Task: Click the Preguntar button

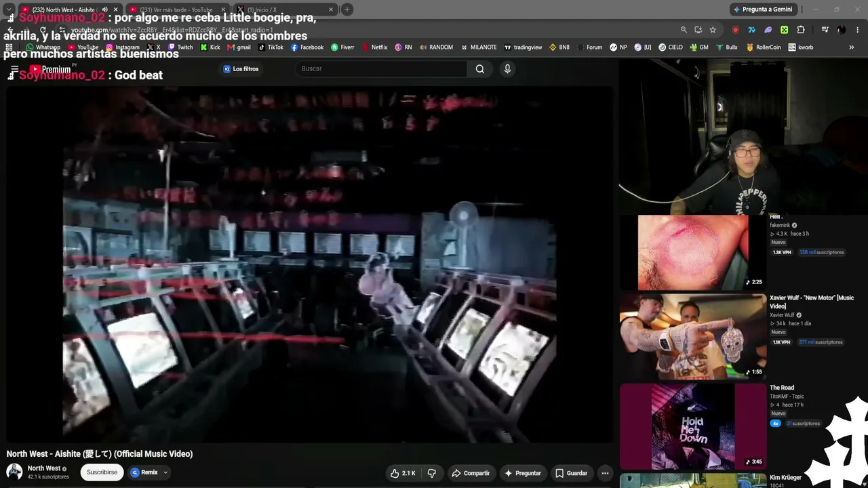Action: [x=522, y=473]
